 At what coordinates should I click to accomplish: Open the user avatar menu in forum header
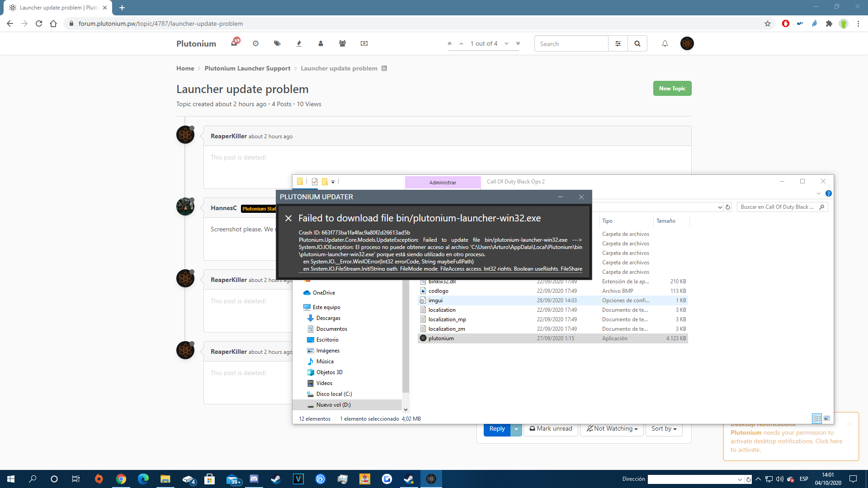687,43
